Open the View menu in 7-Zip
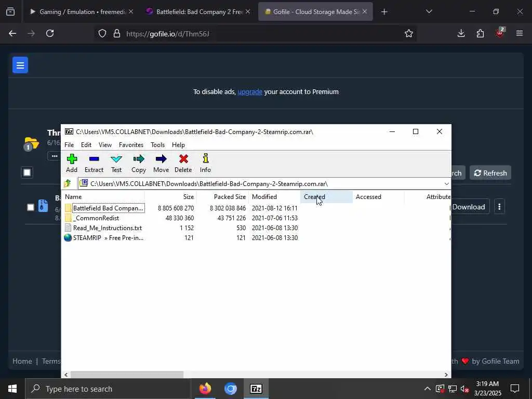The image size is (532, 399). [x=105, y=145]
